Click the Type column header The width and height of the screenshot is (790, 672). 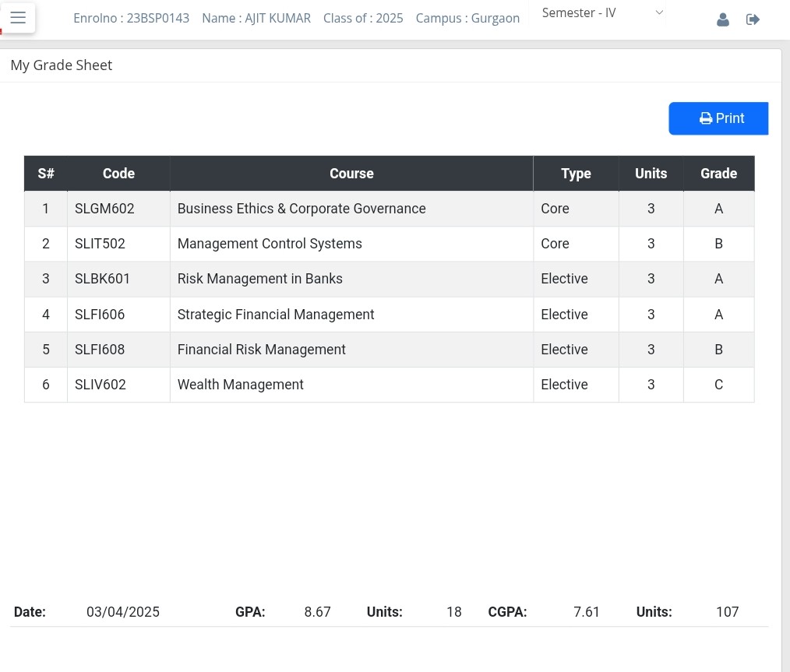coord(576,174)
